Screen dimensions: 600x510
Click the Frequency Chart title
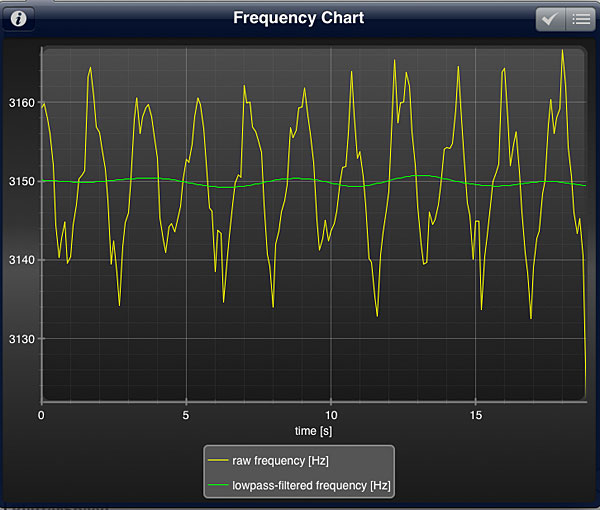[298, 18]
